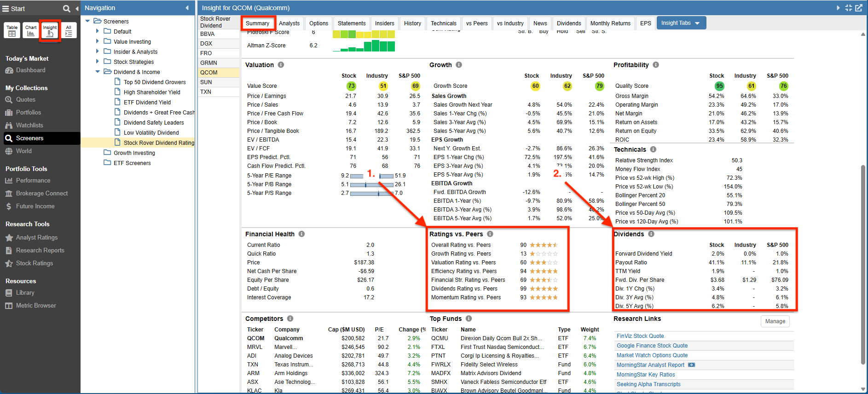Open the Insight Tabs dropdown
This screenshot has width=868, height=394.
point(681,23)
